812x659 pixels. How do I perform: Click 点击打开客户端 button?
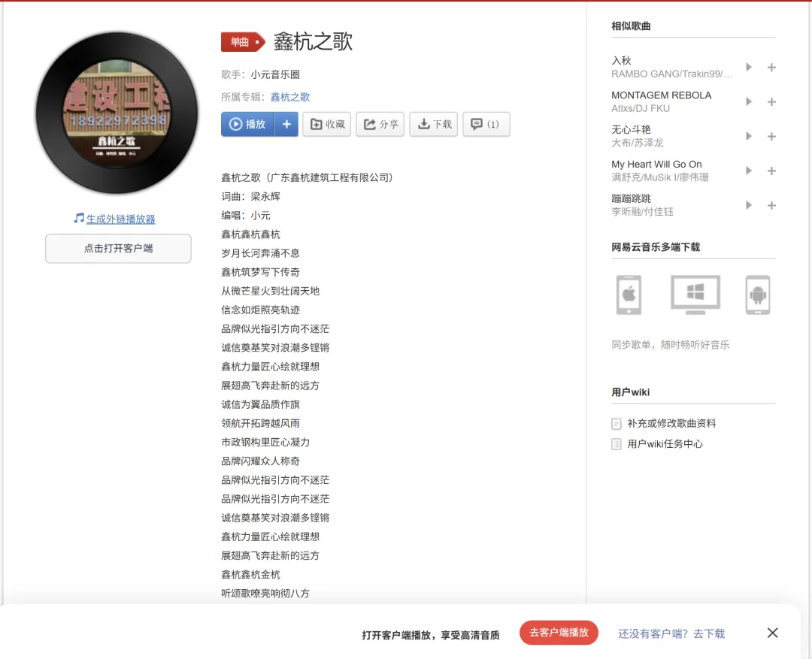[118, 249]
